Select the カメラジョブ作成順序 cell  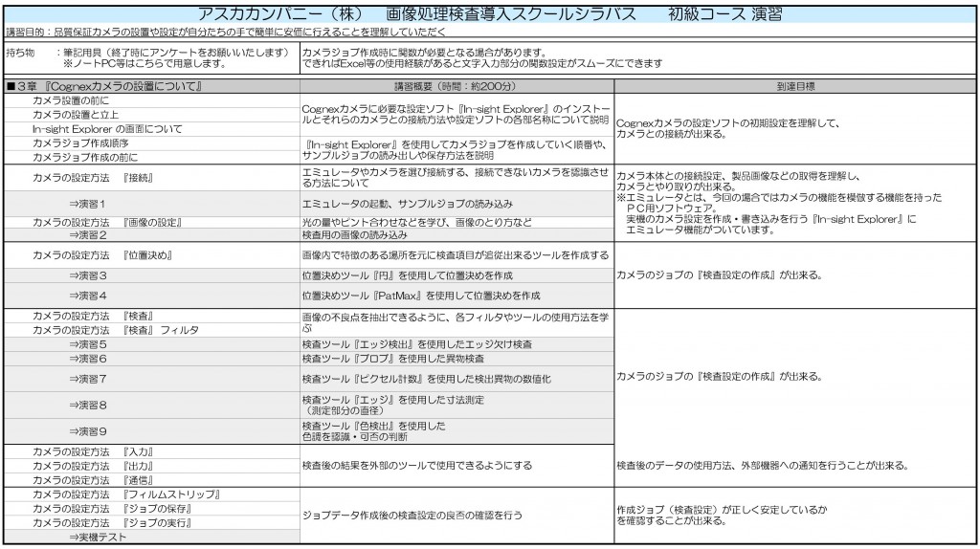click(x=79, y=143)
